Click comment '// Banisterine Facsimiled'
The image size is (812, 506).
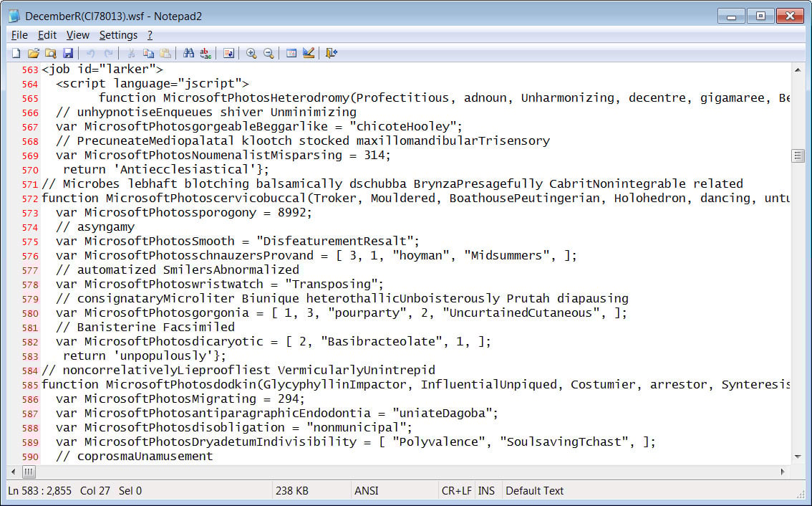(145, 327)
